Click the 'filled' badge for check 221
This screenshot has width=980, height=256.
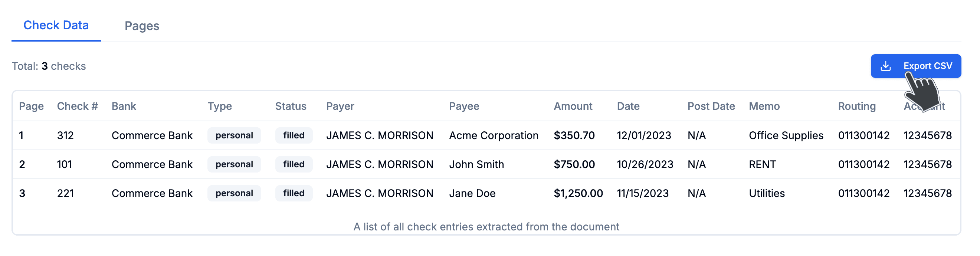[x=294, y=193]
